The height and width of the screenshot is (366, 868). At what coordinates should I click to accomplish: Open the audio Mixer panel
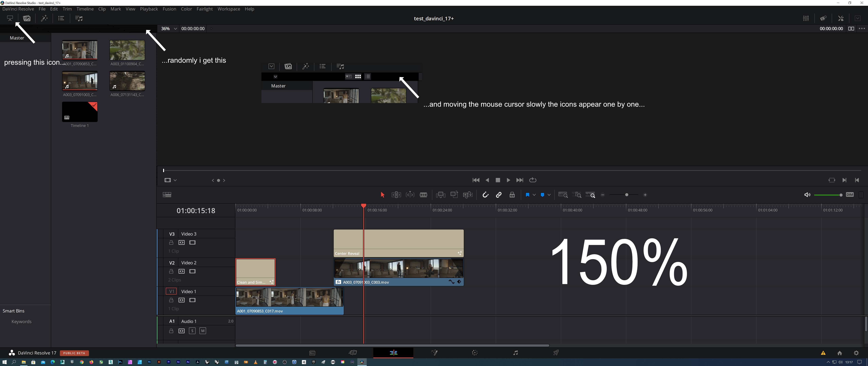coord(806,18)
